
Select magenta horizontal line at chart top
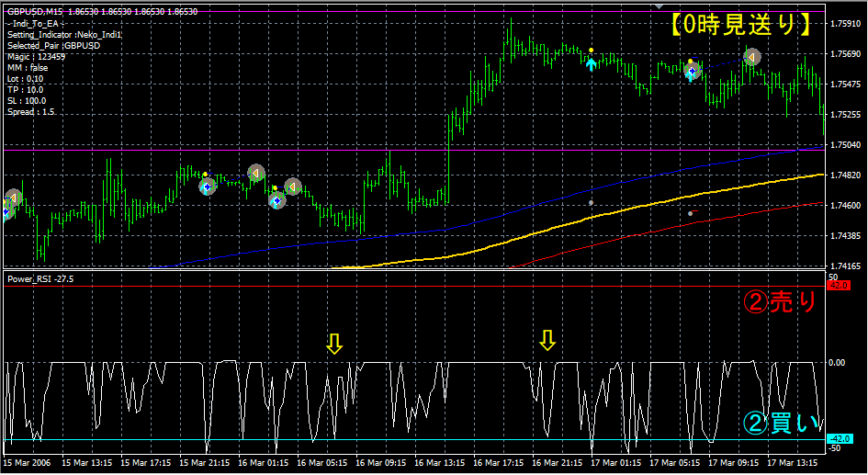[414, 11]
